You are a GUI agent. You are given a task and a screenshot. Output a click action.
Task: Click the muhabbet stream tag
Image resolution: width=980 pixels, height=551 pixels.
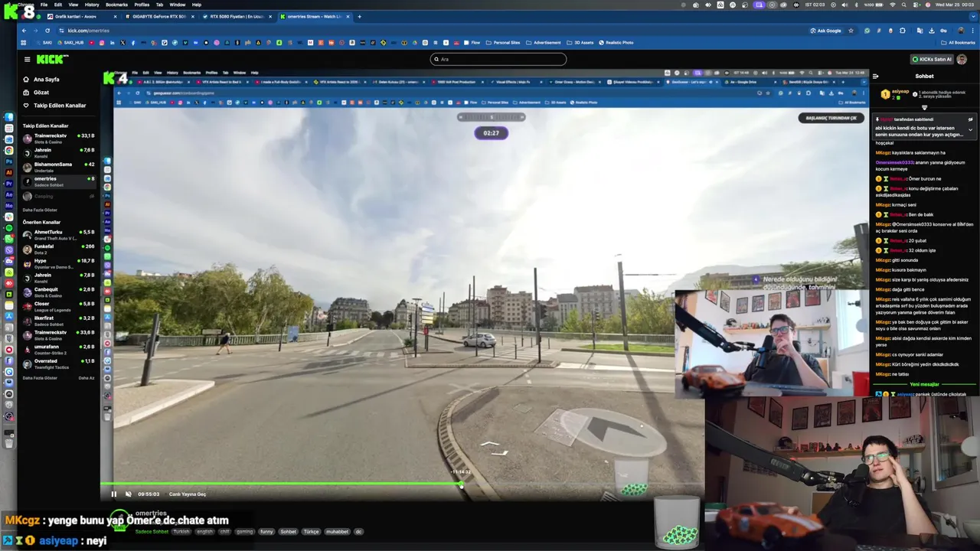337,531
